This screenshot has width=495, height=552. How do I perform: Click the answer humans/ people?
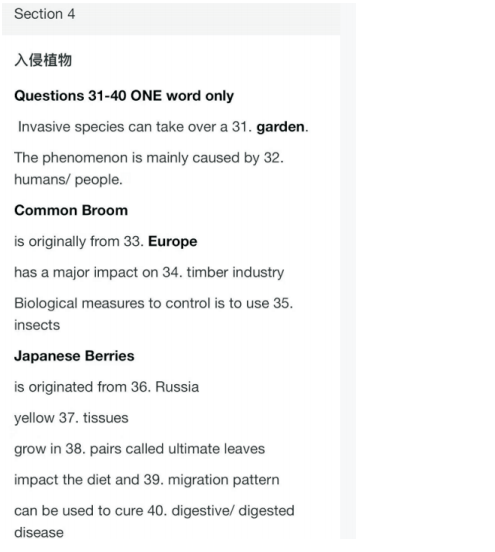click(x=68, y=180)
